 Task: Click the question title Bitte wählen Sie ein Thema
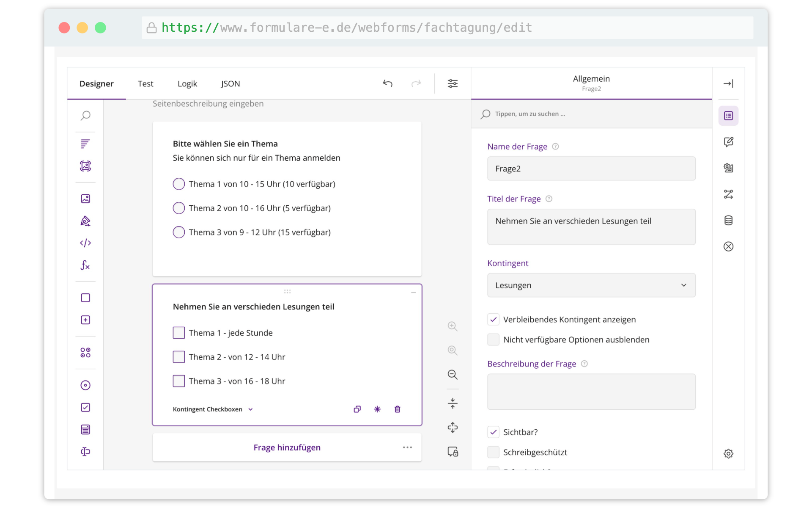[x=225, y=144]
